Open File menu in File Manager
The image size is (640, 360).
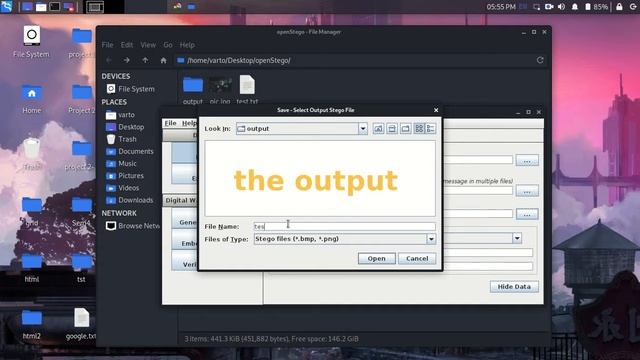107,45
